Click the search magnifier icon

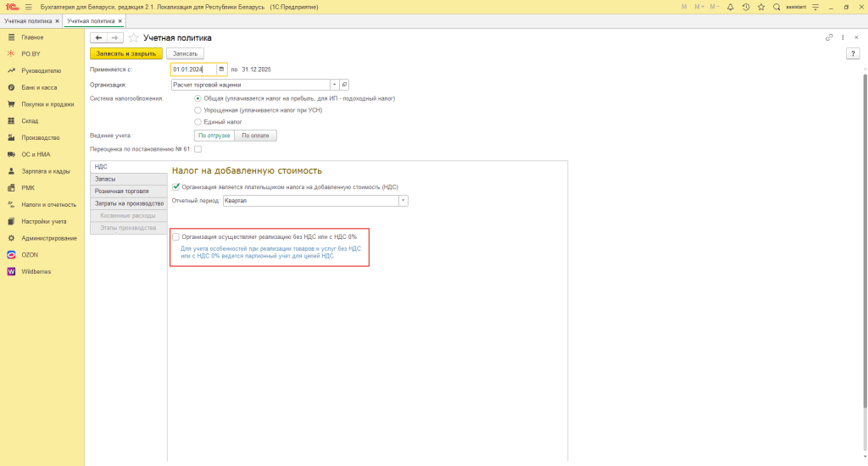(x=776, y=7)
